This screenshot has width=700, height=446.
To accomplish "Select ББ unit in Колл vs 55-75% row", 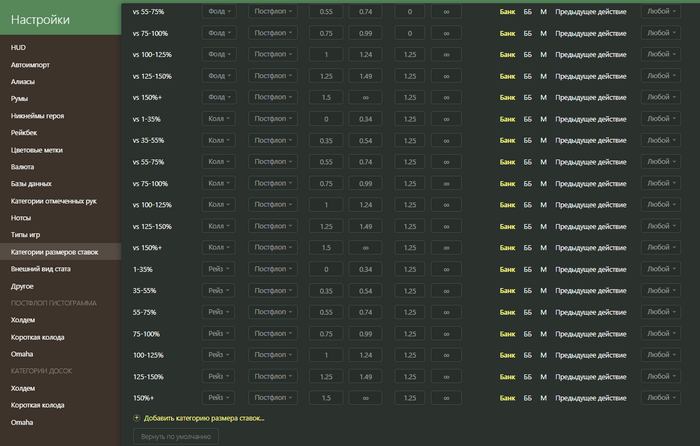I will [x=528, y=162].
